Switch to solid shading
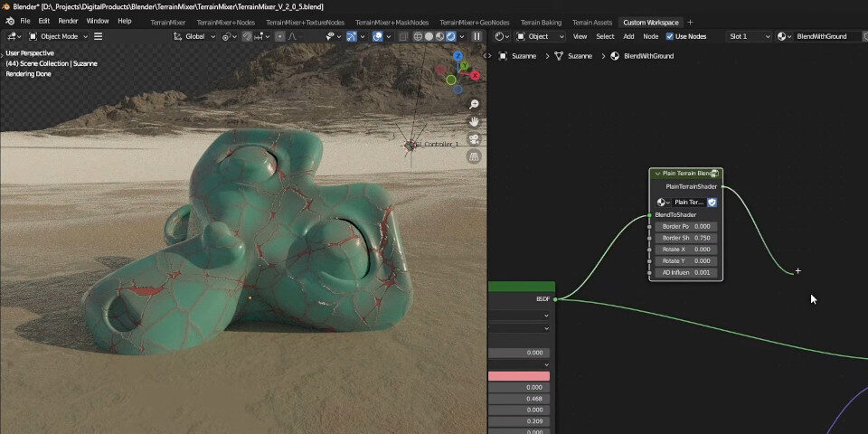This screenshot has height=434, width=868. coord(429,36)
